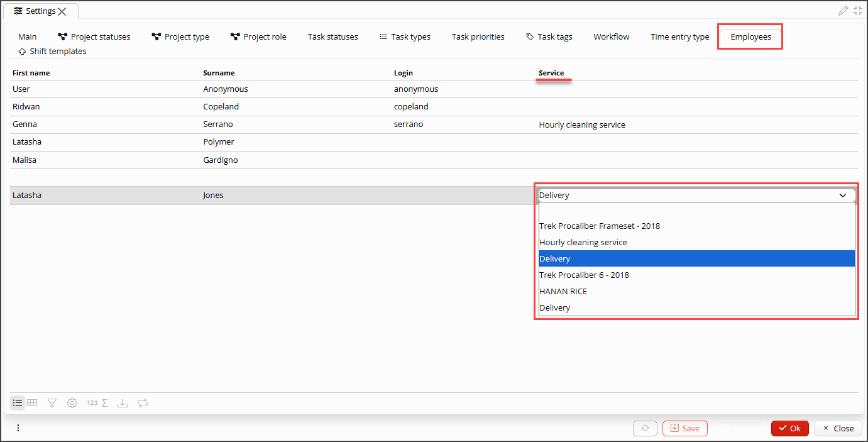Pick Hourly cleaning service from dropdown list
The width and height of the screenshot is (868, 442).
pos(697,242)
